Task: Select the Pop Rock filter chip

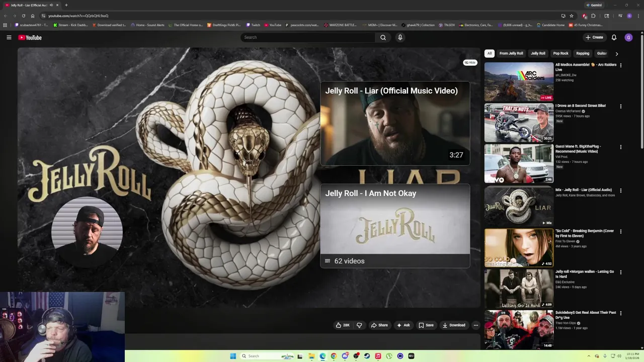Action: 560,53
